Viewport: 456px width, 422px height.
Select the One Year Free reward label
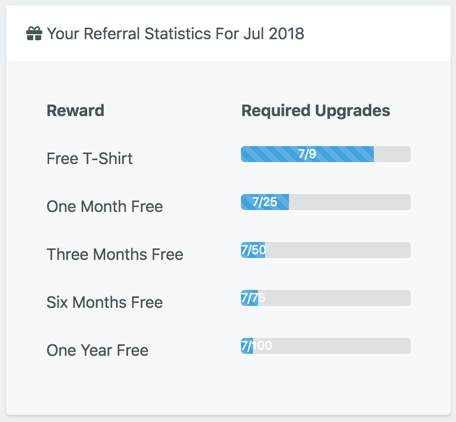click(97, 350)
